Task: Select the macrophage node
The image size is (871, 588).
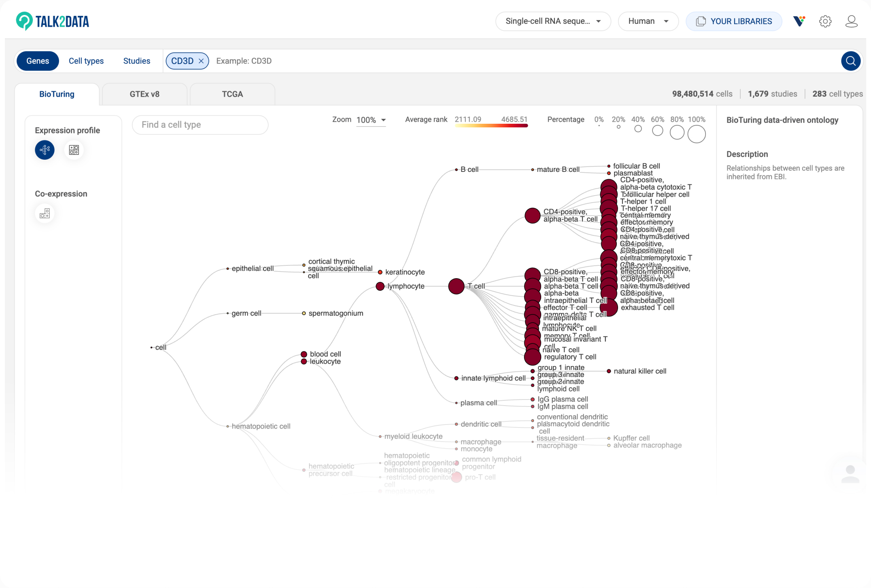Action: pyautogui.click(x=456, y=442)
